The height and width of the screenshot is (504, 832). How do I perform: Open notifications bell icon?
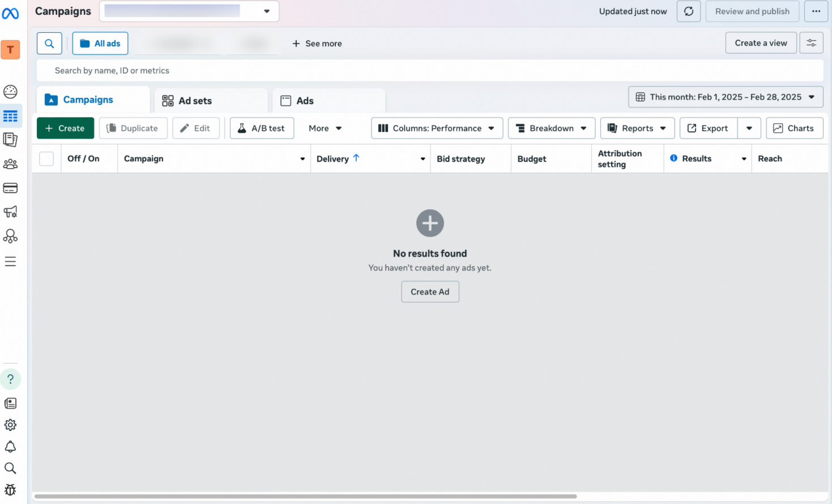[x=10, y=447]
